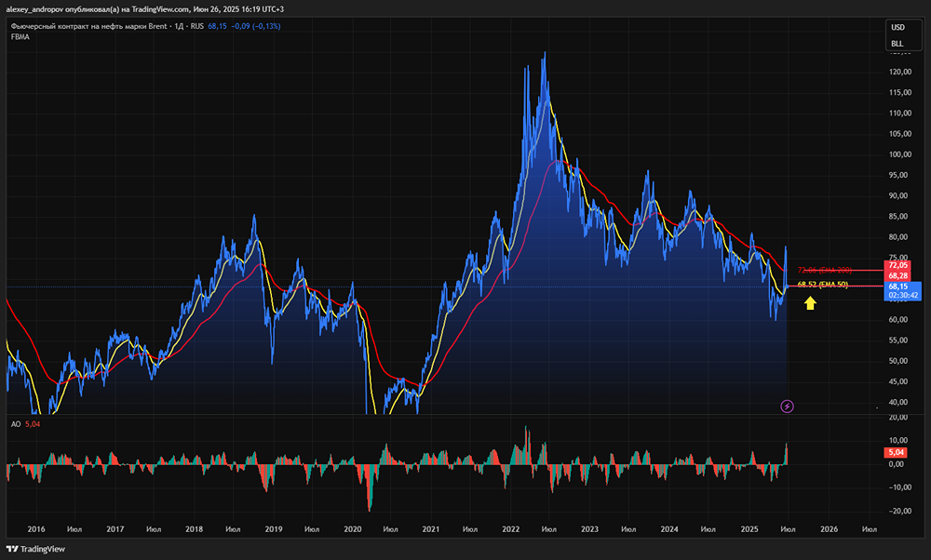Viewport: 931px width, 560px height.
Task: Click the red 68,28 price label
Action: (897, 275)
